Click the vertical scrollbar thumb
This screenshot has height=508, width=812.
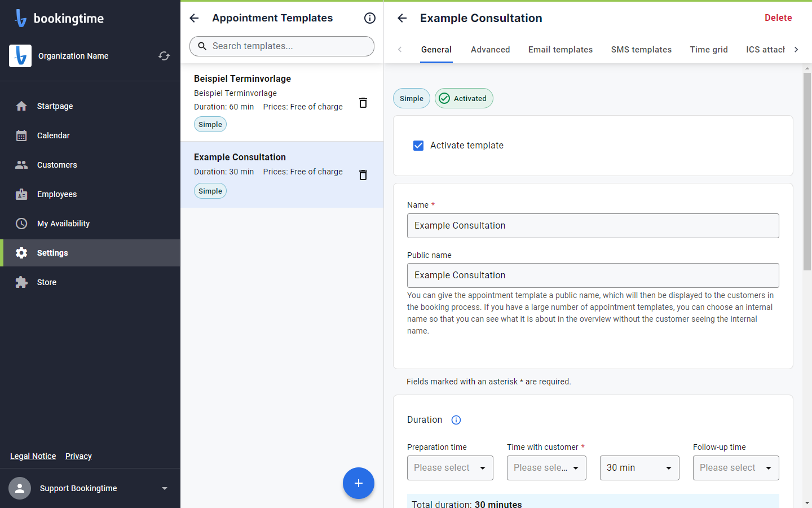(x=807, y=171)
